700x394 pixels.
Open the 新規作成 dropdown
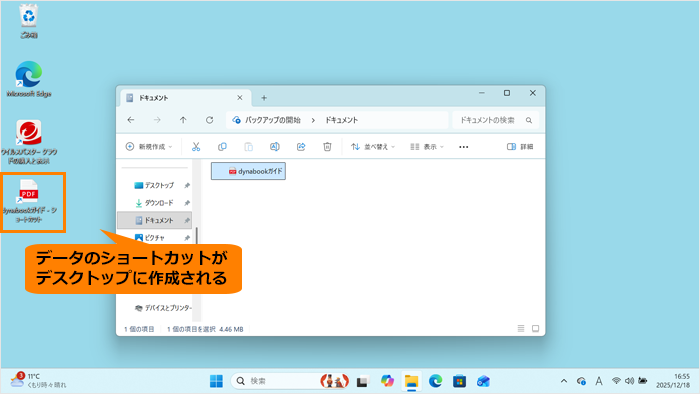coord(149,147)
